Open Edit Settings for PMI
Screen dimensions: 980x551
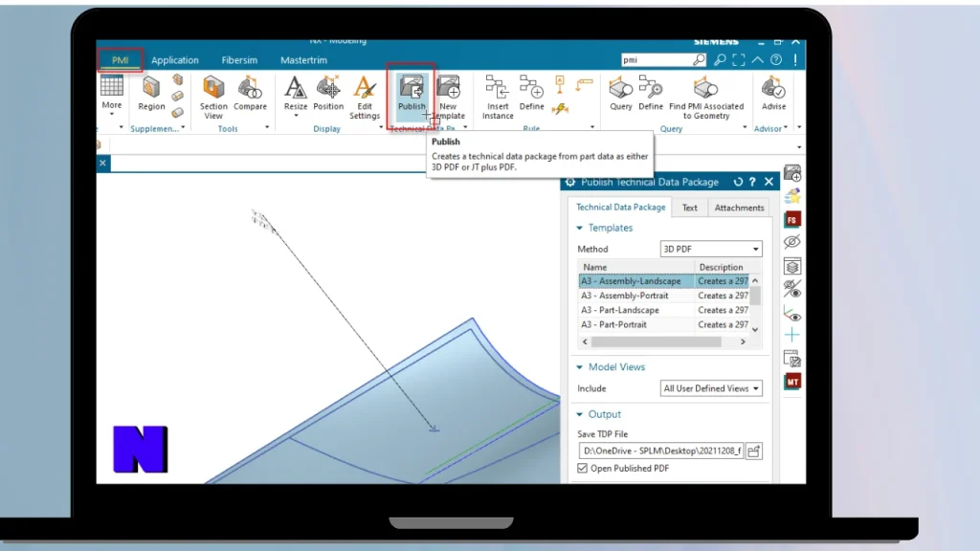365,98
